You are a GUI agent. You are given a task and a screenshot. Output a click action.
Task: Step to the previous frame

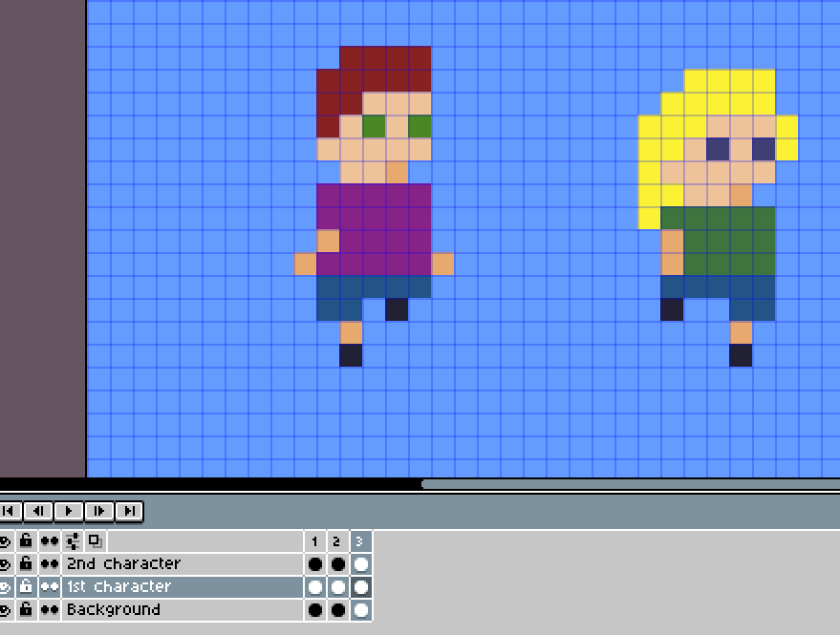[x=38, y=511]
